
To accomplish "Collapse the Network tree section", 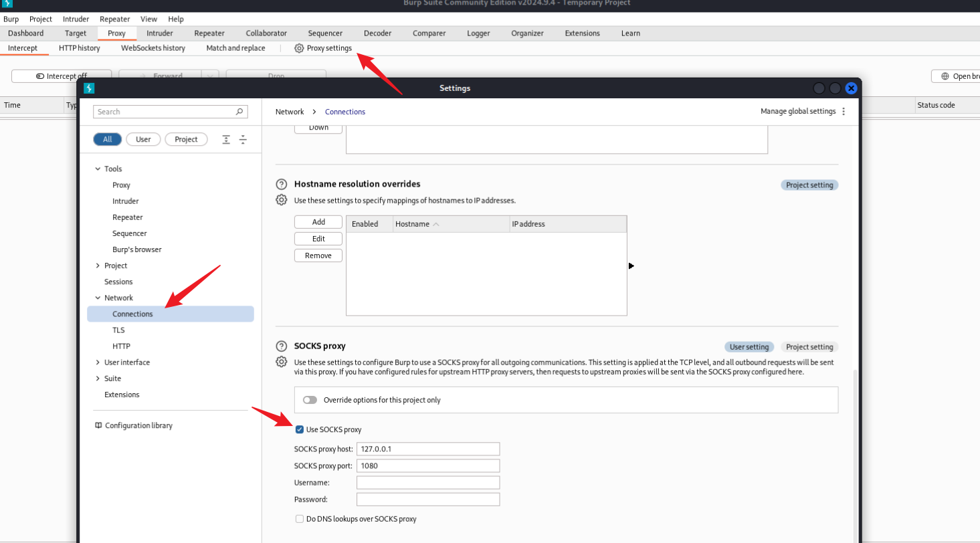I will click(98, 298).
